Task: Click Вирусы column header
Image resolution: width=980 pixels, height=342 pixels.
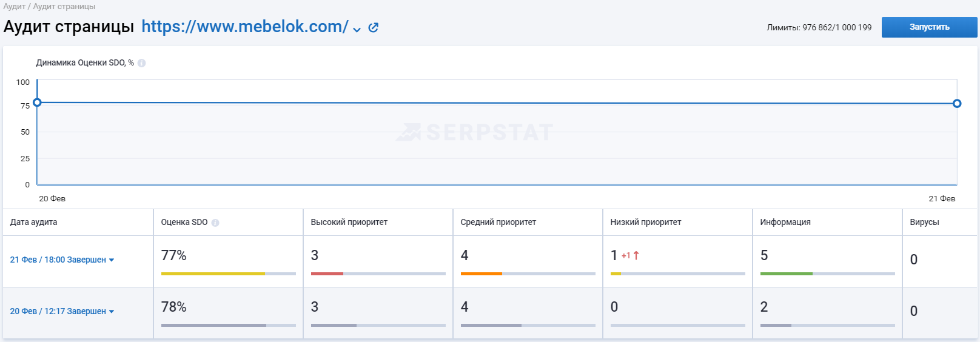Action: pos(924,222)
